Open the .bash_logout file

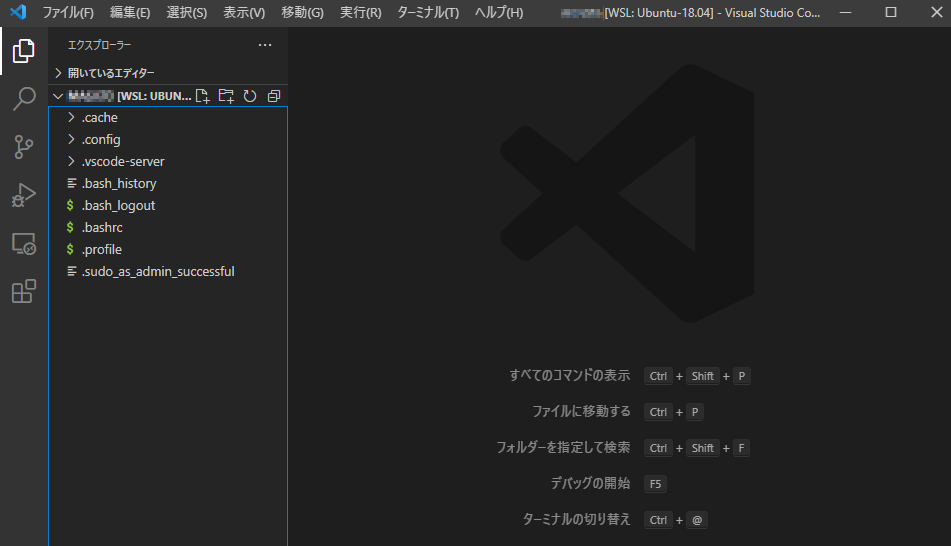coord(168,206)
